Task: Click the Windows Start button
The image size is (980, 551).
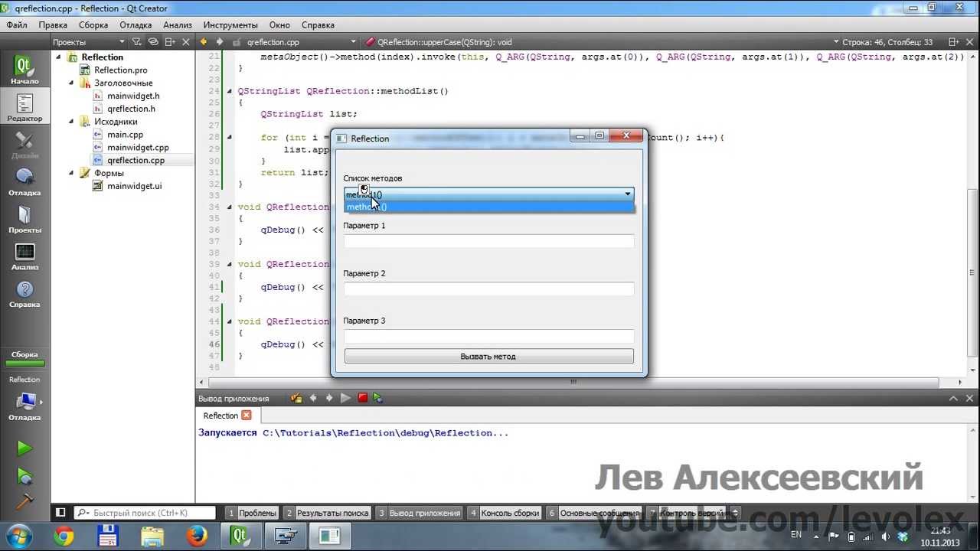Action: pyautogui.click(x=18, y=536)
